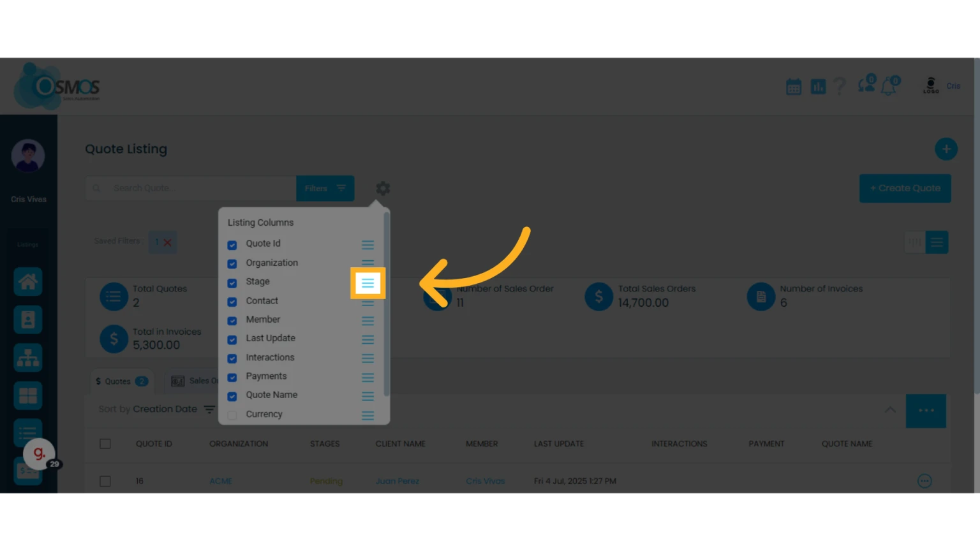Image resolution: width=980 pixels, height=551 pixels.
Task: Click the Pending stage label
Action: (x=326, y=481)
